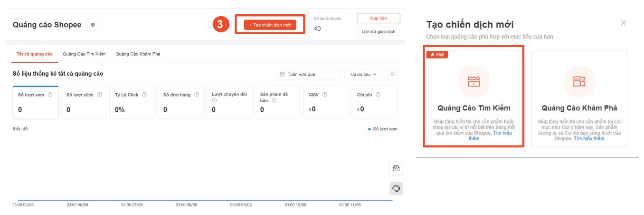Click the Nạp tiền button
Screen dimensions: 644x215
click(379, 18)
